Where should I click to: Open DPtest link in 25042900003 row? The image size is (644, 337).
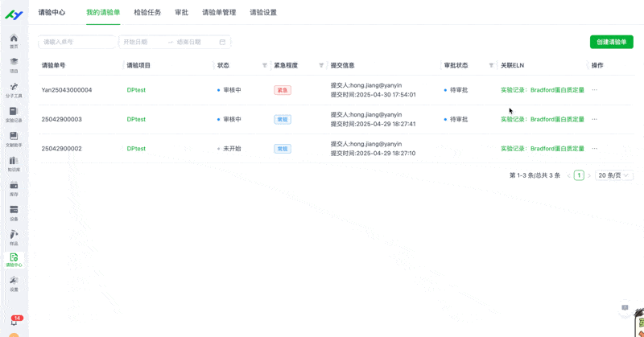click(136, 119)
